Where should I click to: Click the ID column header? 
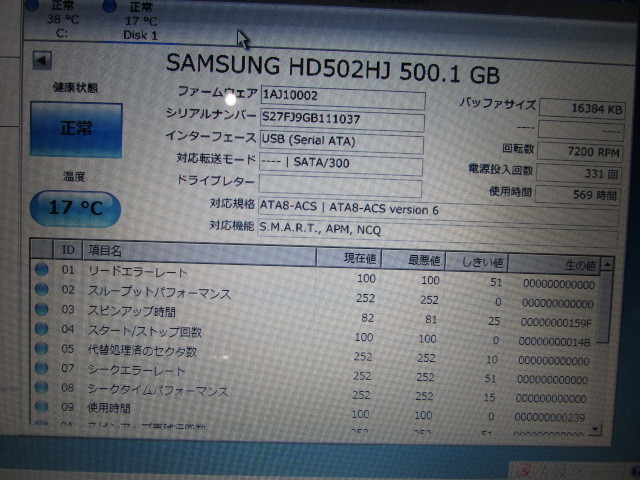(x=68, y=249)
